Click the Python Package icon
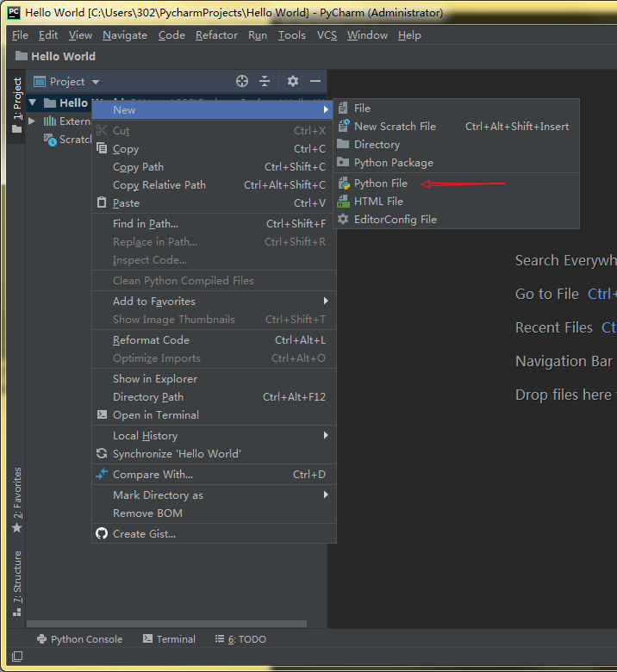Viewport: 617px width, 672px height. coord(343,162)
